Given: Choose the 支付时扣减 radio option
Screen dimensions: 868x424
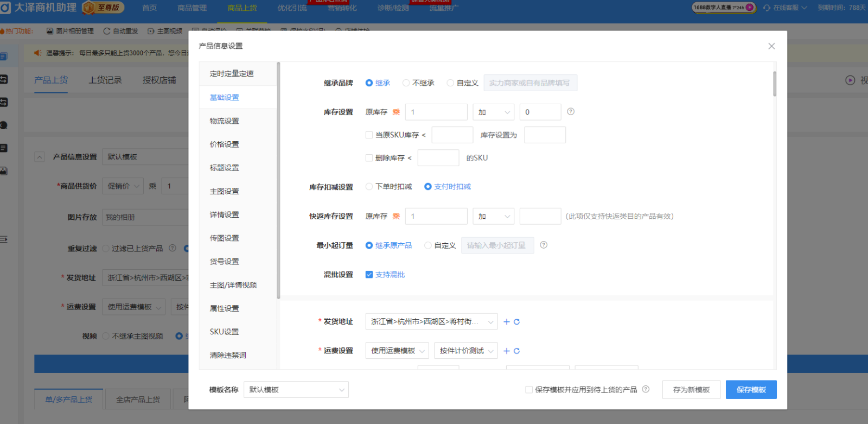Looking at the screenshot, I should point(427,186).
